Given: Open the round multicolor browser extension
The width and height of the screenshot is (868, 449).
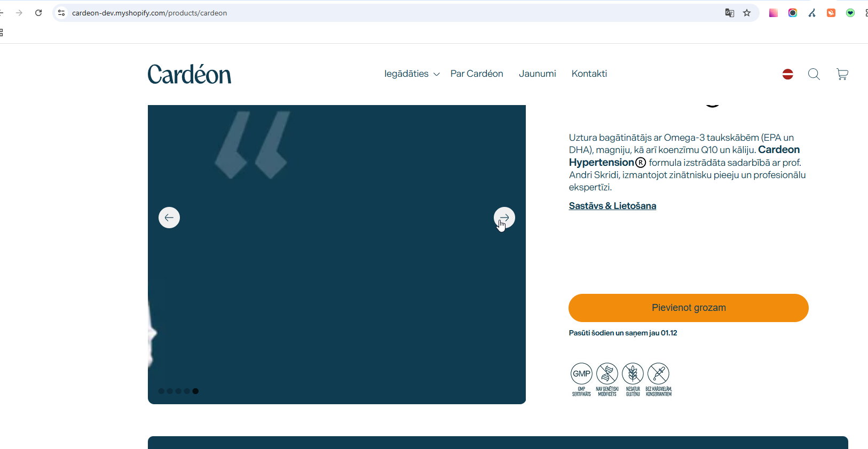Looking at the screenshot, I should point(793,13).
